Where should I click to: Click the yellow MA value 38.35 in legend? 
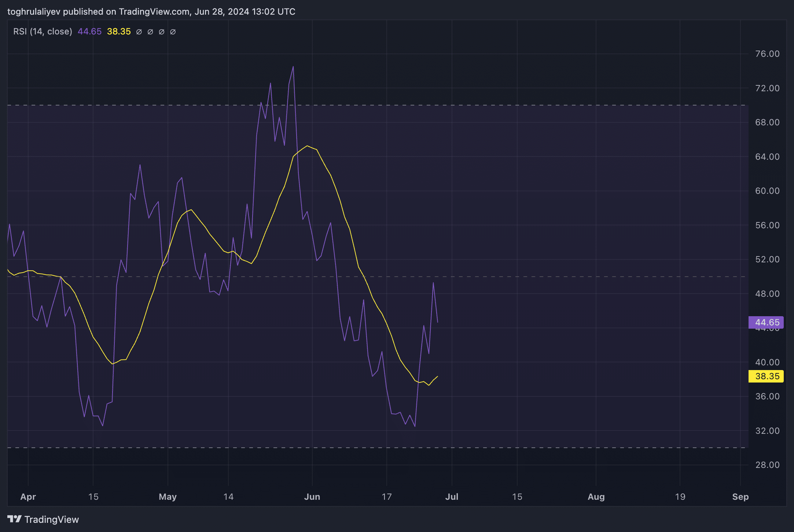point(119,32)
